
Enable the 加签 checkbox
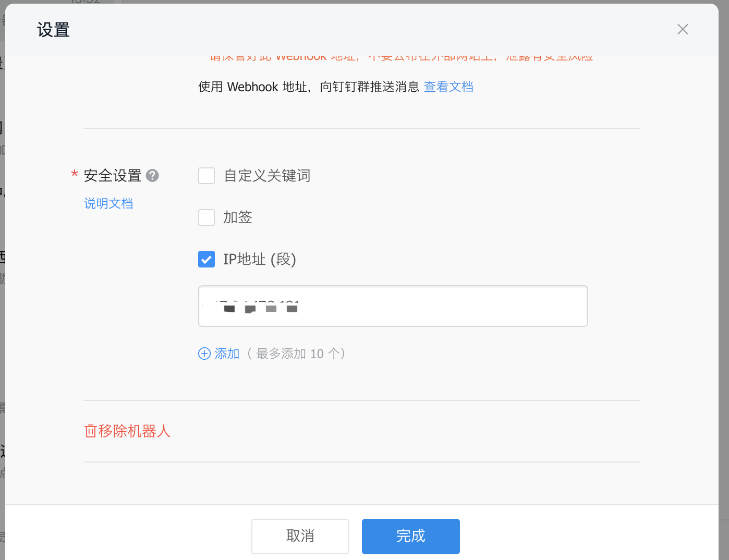[206, 217]
